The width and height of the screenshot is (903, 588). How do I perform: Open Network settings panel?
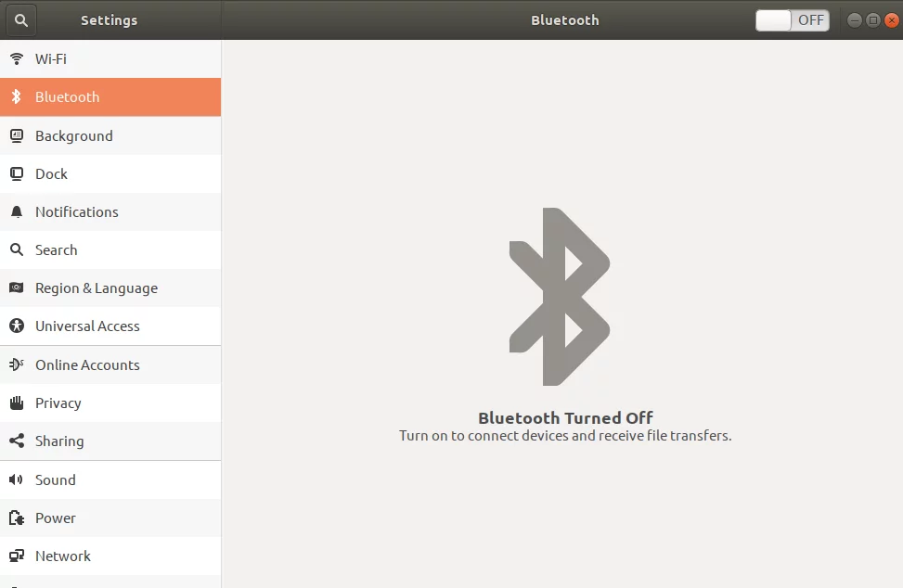(x=110, y=556)
